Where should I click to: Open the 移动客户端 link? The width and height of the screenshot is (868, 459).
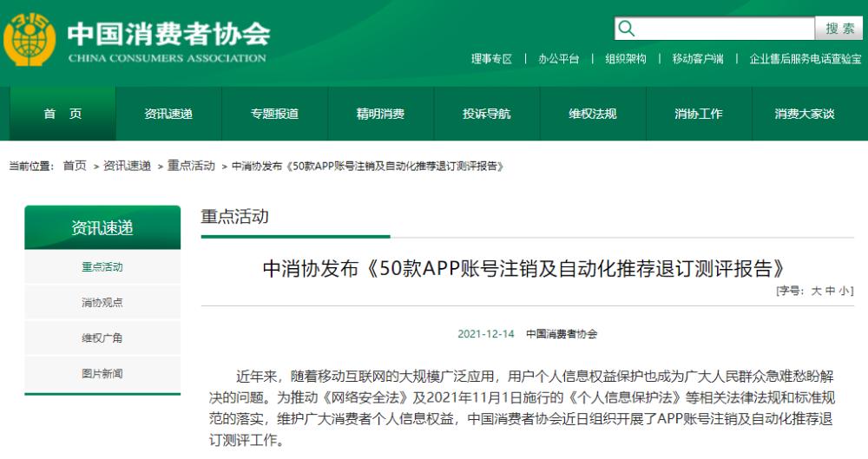(697, 59)
